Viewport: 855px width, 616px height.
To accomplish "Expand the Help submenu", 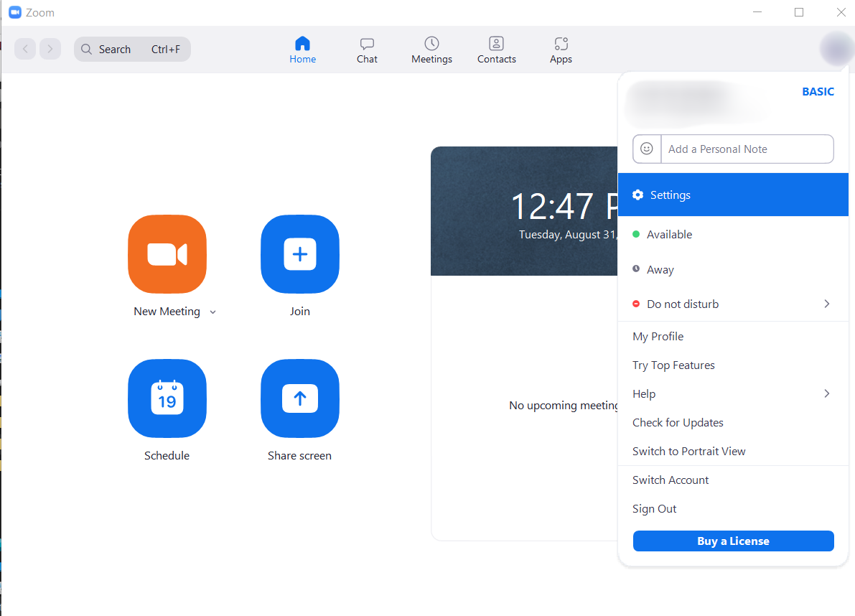I will coord(826,393).
